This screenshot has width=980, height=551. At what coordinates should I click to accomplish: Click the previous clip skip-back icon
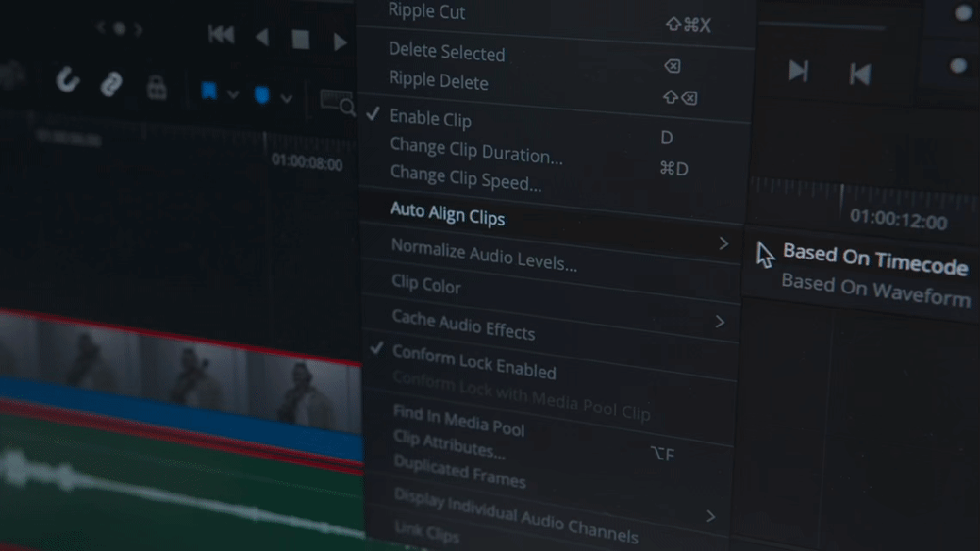click(x=861, y=74)
